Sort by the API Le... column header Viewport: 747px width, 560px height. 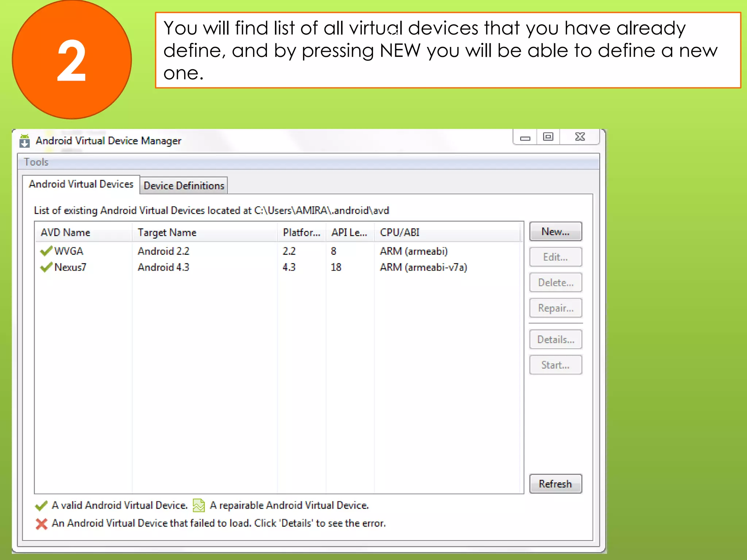(350, 232)
